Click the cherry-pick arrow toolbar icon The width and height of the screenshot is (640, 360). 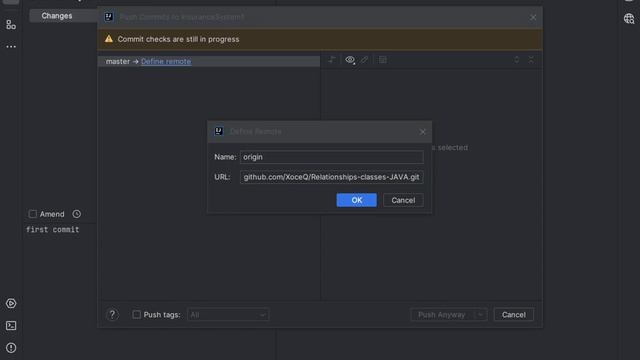pos(332,60)
